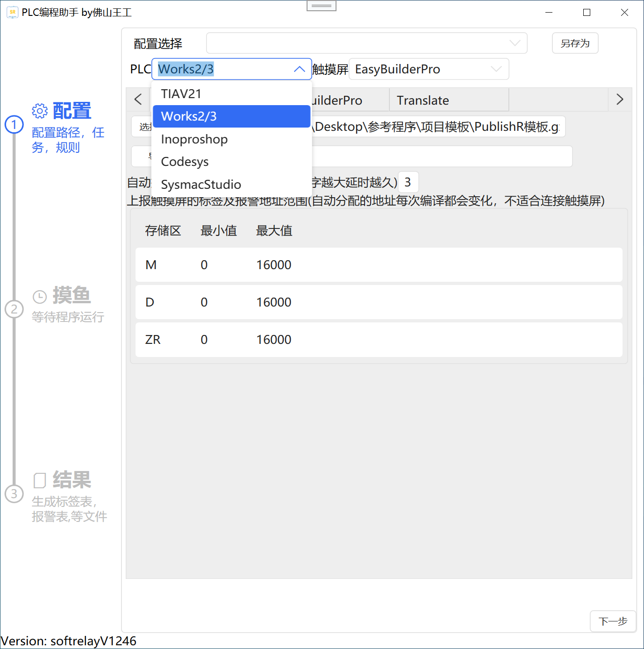Viewport: 644px width, 649px height.
Task: Click the 摸鱼 step heading
Action: [x=72, y=295]
